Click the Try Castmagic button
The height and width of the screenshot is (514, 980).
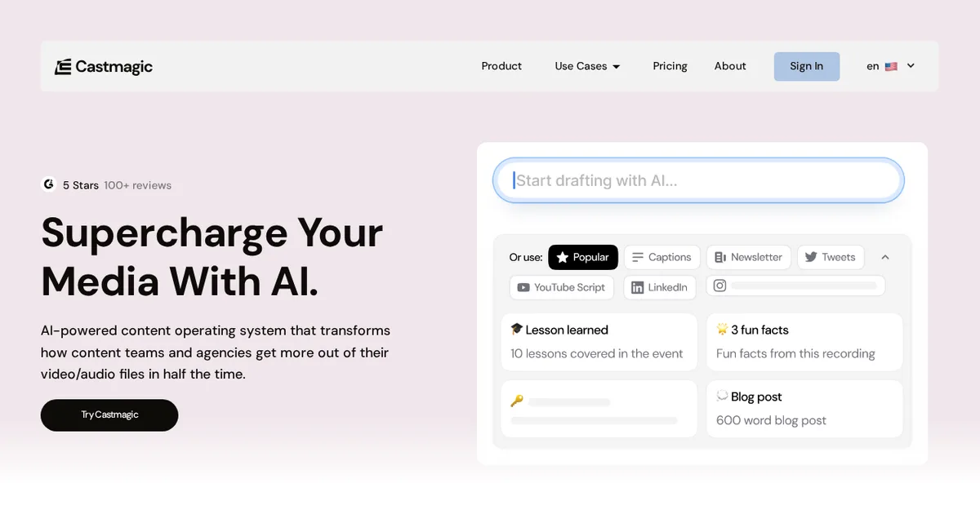[109, 415]
